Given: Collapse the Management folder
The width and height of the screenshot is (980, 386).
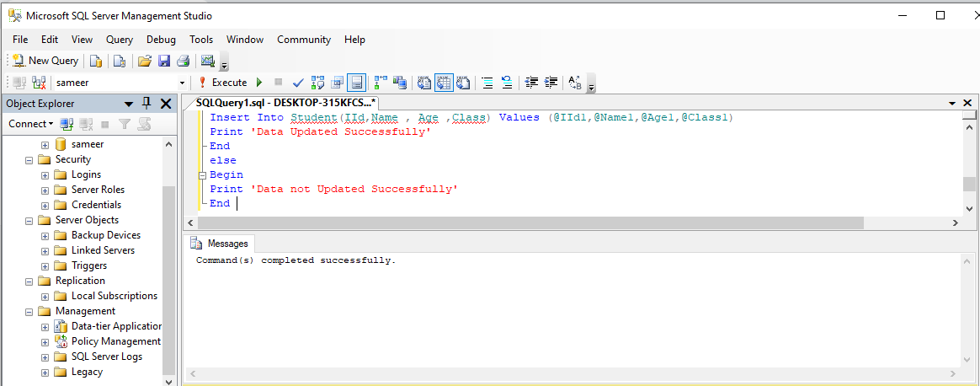Looking at the screenshot, I should 29,311.
